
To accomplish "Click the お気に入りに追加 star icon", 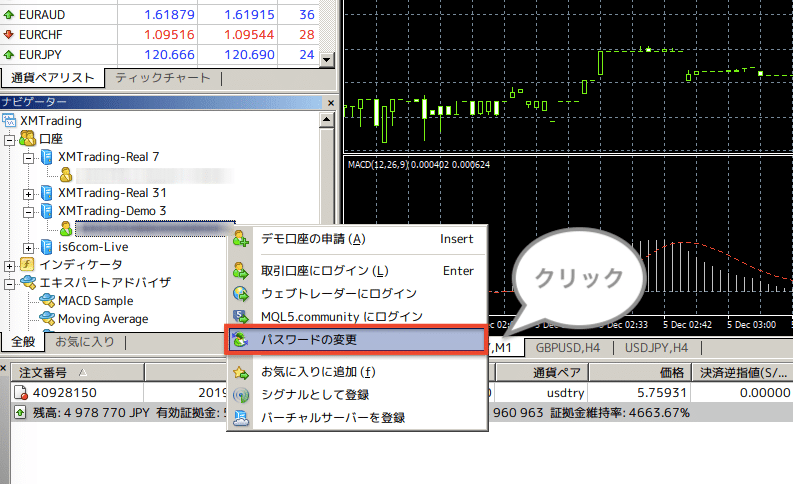I will point(241,373).
